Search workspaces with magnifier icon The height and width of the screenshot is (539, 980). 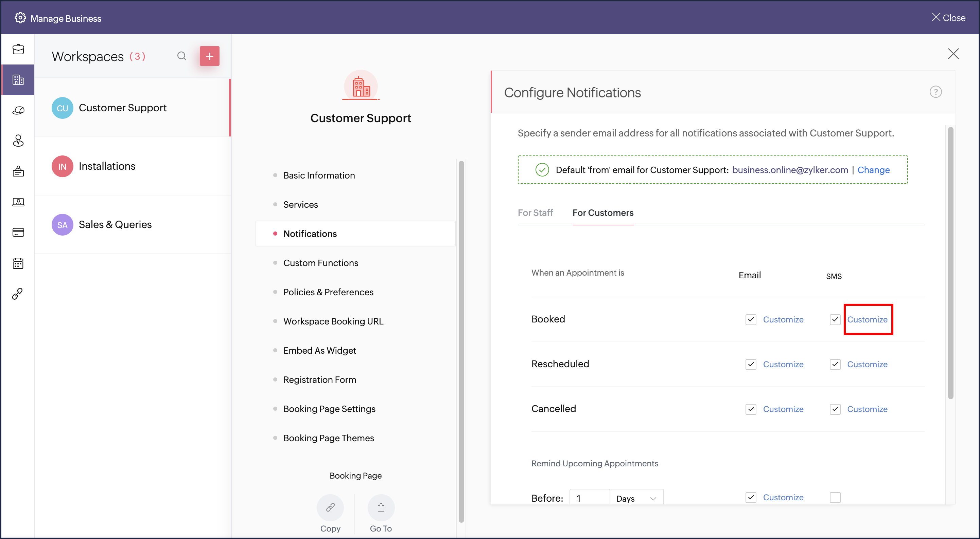[x=181, y=56]
